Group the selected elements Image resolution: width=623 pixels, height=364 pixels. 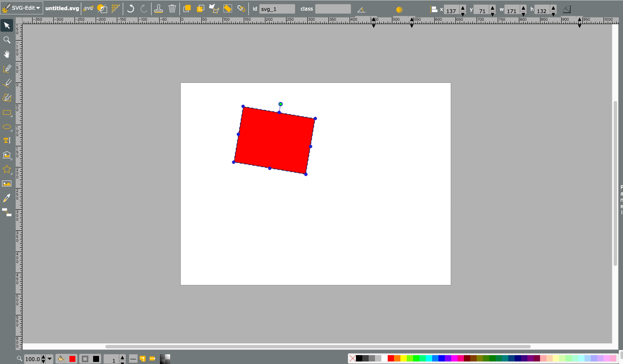point(228,8)
